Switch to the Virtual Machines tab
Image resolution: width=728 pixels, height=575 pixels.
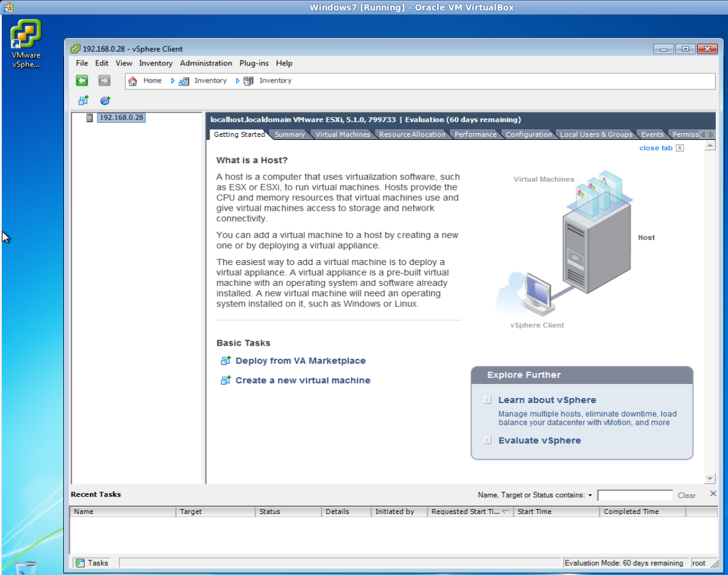[343, 134]
